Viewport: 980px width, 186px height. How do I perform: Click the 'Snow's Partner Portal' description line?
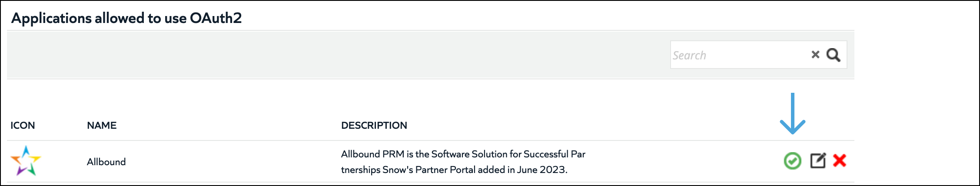(454, 170)
